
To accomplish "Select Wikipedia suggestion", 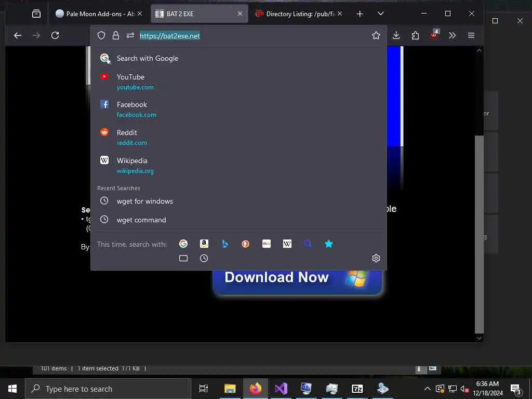I will point(238,166).
